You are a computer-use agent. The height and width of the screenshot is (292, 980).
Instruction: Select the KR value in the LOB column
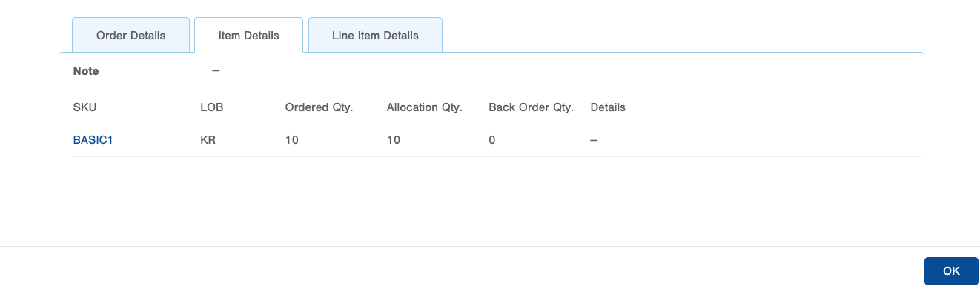[x=208, y=139]
